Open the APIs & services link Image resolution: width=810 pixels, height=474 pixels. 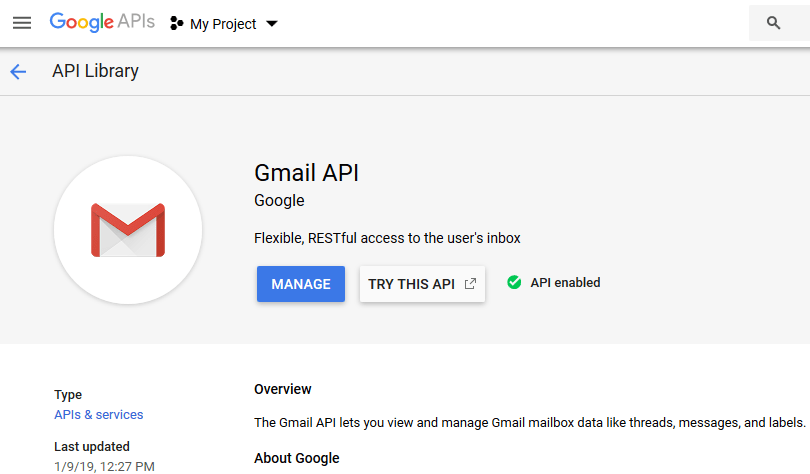(x=99, y=415)
